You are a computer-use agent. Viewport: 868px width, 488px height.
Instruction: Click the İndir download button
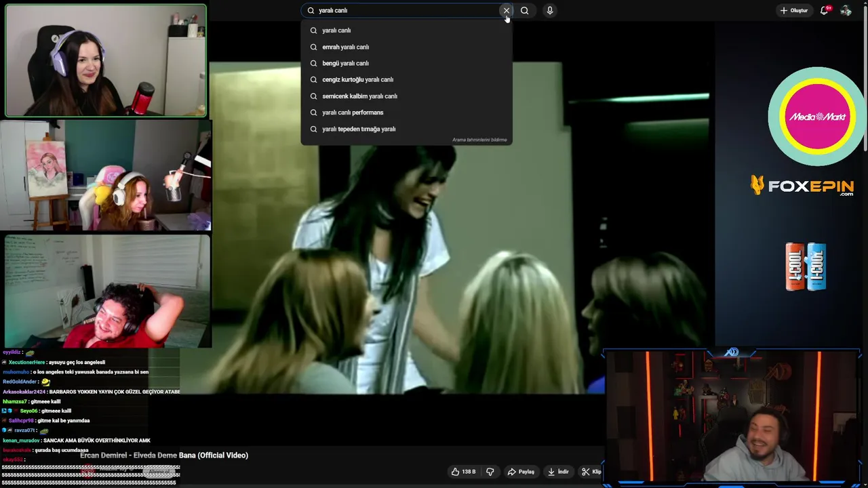(559, 472)
